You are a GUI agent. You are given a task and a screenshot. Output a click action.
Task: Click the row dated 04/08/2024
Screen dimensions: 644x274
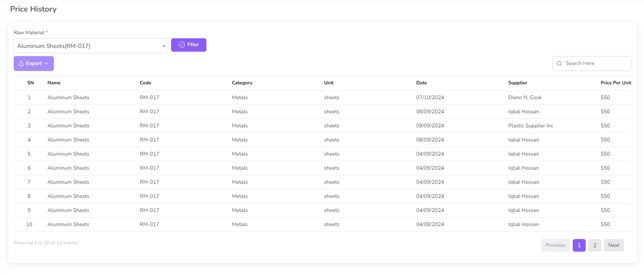tap(430, 224)
